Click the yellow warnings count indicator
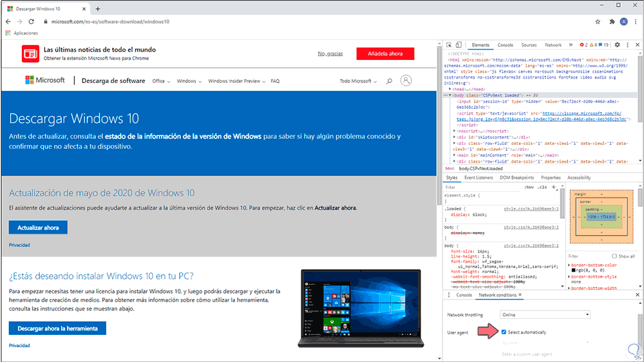This screenshot has height=362, width=644. coord(594,45)
